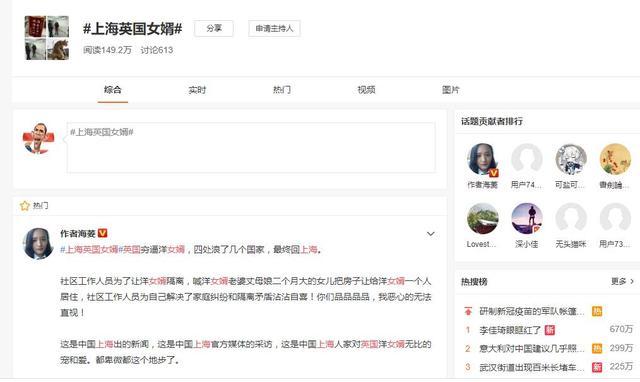Click the 299万 hot search count
Viewport: 640px width, 382px height.
coord(621,348)
